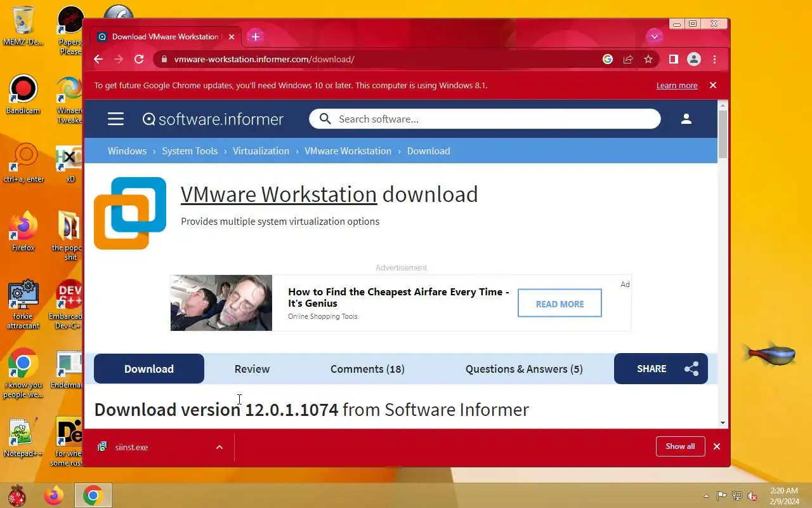Show hidden system tray icons
Image resolution: width=812 pixels, height=508 pixels.
tap(707, 496)
